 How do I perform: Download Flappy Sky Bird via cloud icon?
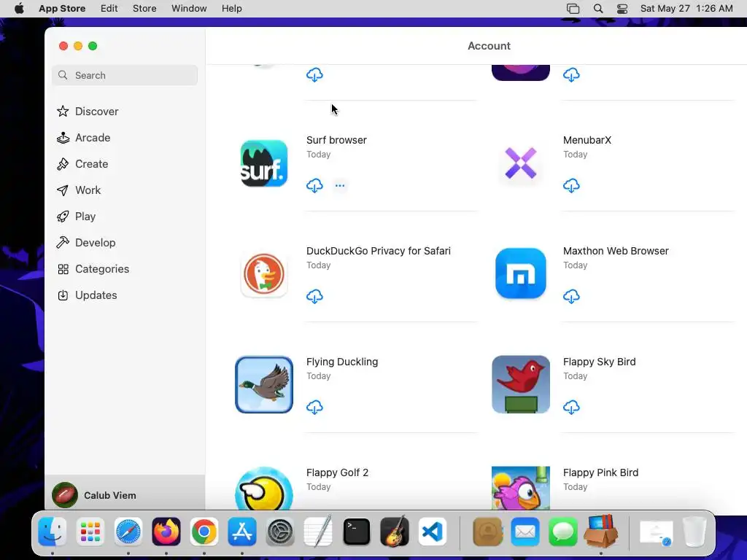click(571, 407)
